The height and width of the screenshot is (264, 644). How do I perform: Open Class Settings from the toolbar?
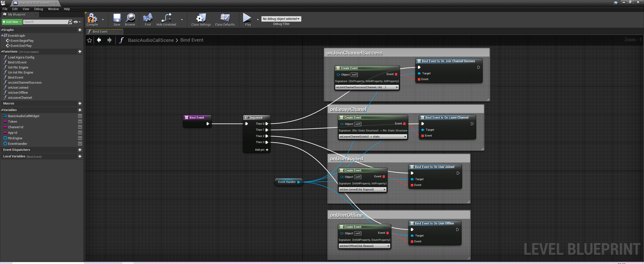(201, 18)
